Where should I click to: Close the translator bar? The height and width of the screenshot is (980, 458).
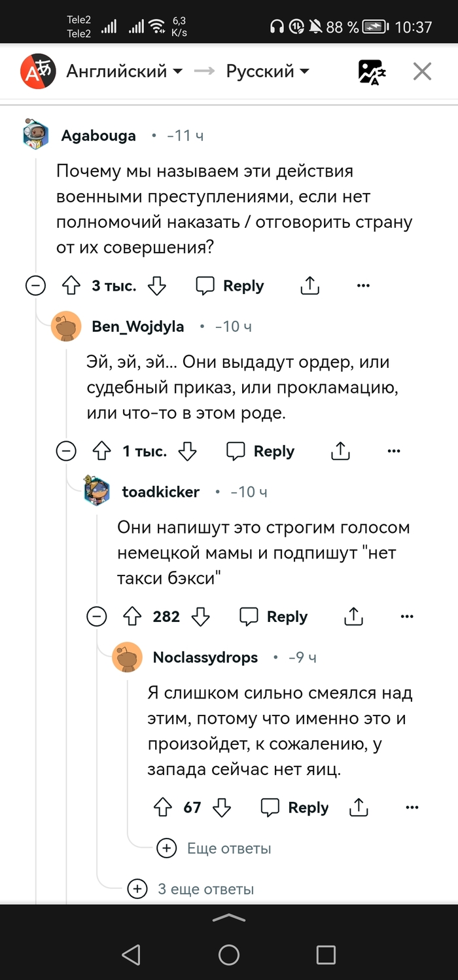422,71
